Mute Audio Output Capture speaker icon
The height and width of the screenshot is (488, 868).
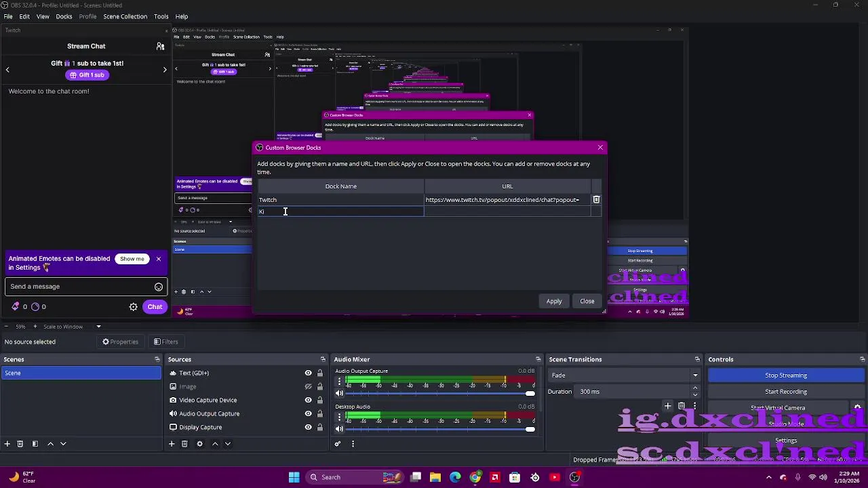pyautogui.click(x=339, y=393)
